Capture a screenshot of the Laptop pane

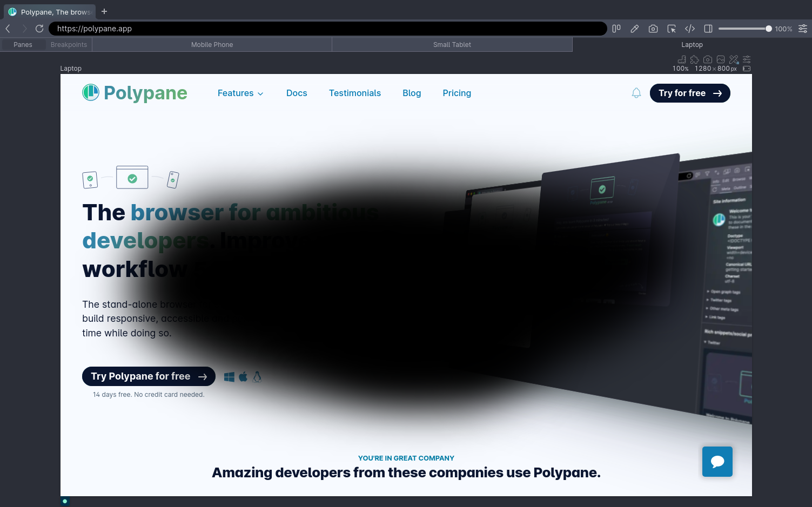[x=708, y=59]
